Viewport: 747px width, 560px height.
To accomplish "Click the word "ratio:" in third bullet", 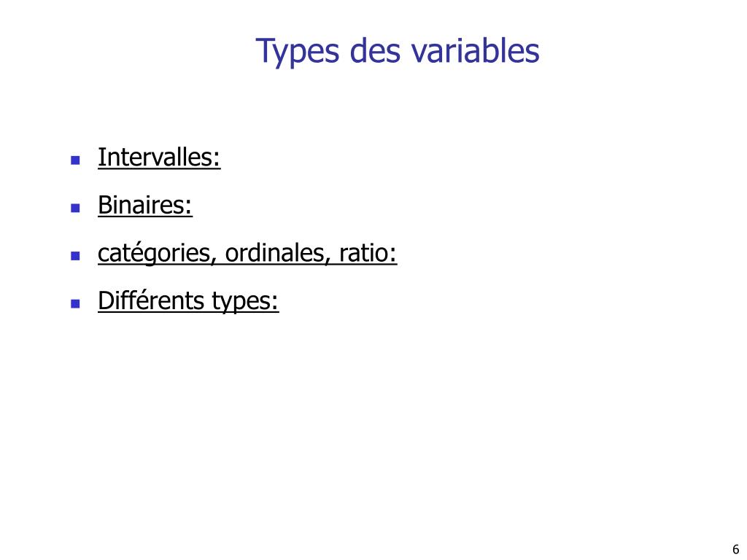I will [368, 253].
